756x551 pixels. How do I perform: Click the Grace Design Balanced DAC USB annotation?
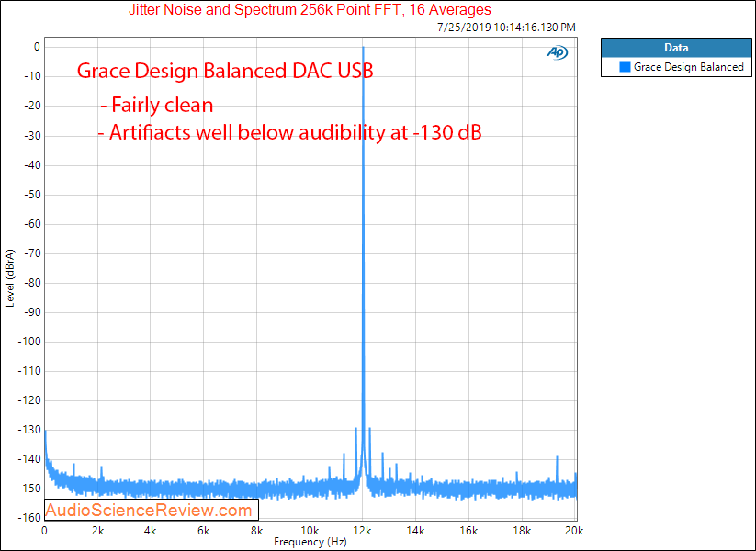[x=225, y=71]
